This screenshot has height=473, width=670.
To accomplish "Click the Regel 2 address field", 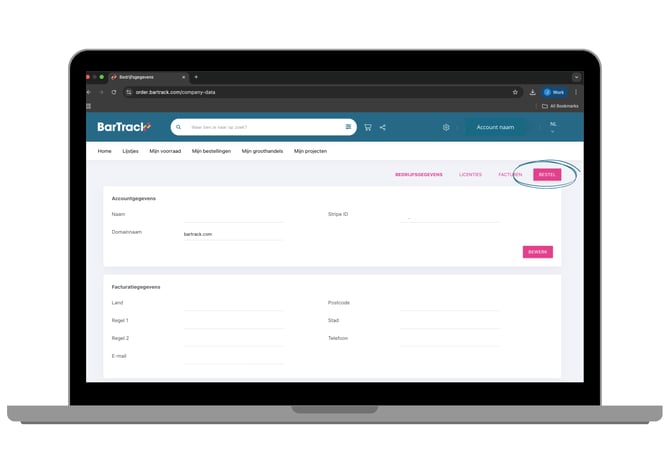I will [x=233, y=340].
